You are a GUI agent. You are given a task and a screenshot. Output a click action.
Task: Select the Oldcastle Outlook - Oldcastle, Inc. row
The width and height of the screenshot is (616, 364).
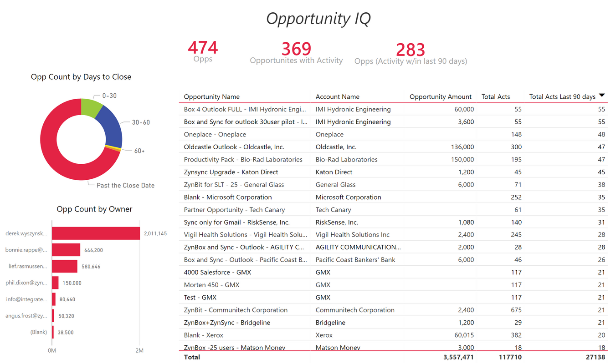(319, 147)
